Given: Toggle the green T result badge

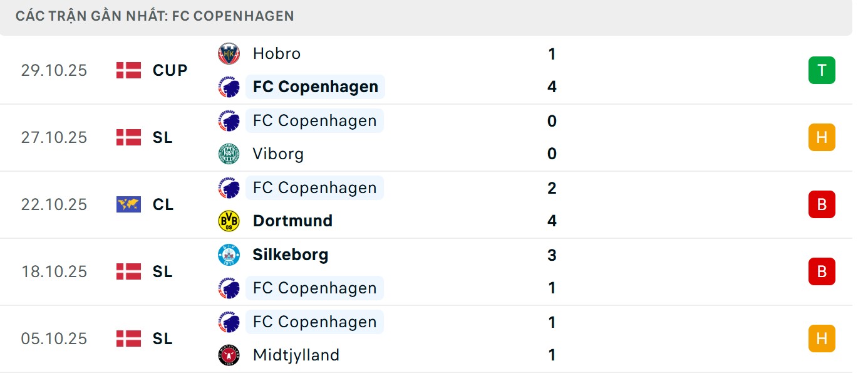Looking at the screenshot, I should (x=821, y=70).
